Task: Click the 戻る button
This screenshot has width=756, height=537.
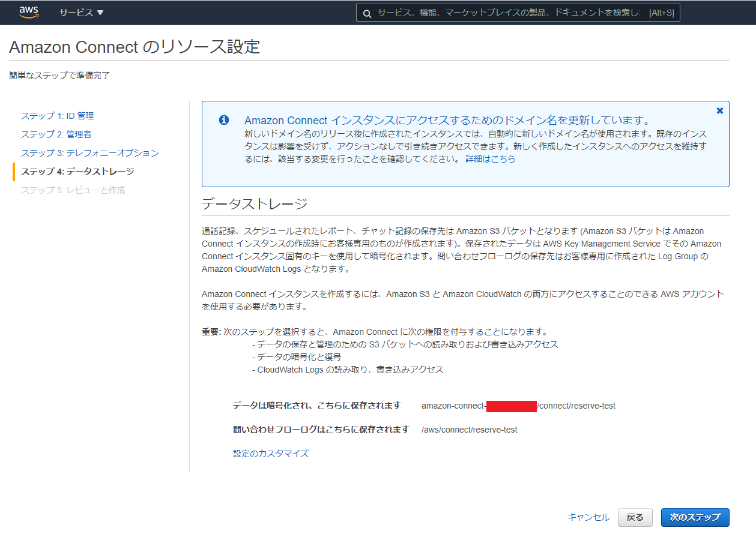Action: click(x=635, y=517)
